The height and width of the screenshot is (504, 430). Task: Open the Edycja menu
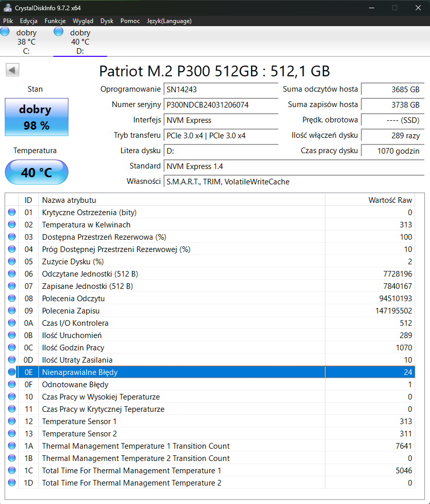(29, 21)
